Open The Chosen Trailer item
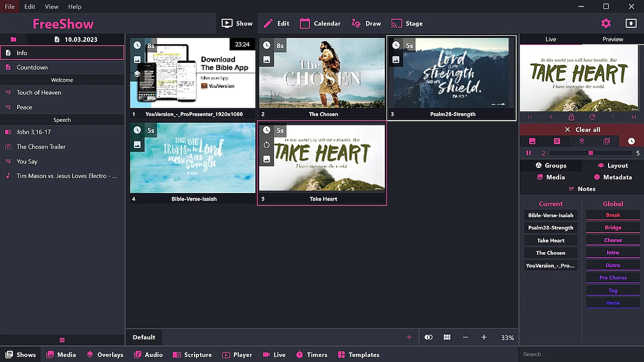 [x=62, y=147]
